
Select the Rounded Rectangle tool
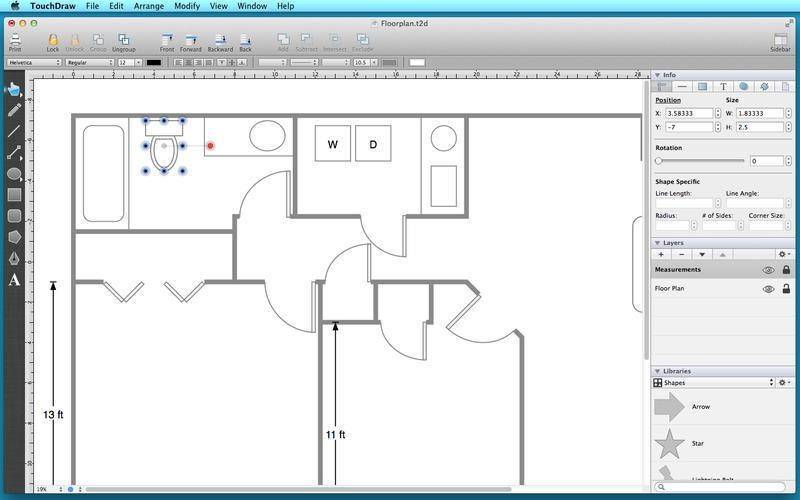point(14,216)
